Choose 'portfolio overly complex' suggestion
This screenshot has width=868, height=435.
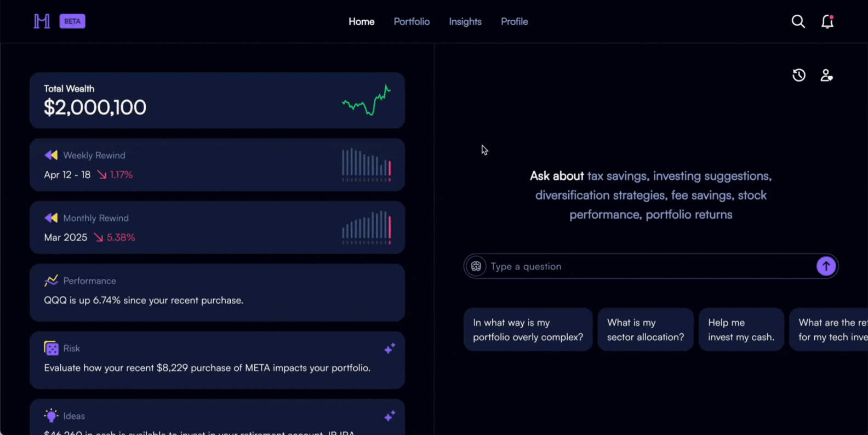pos(528,330)
